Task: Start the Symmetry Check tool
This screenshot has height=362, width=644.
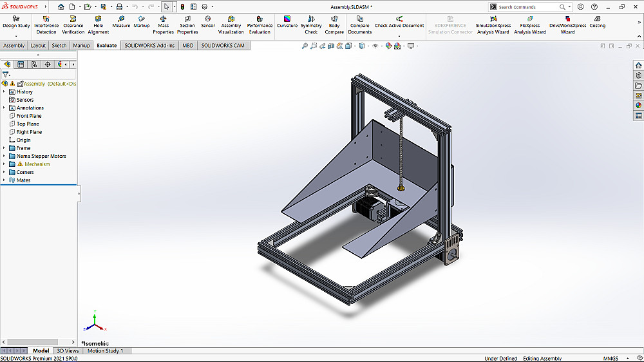Action: [x=311, y=25]
